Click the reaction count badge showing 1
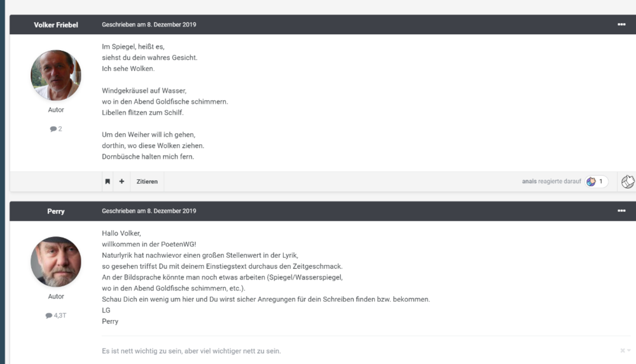This screenshot has width=636, height=364. click(596, 182)
